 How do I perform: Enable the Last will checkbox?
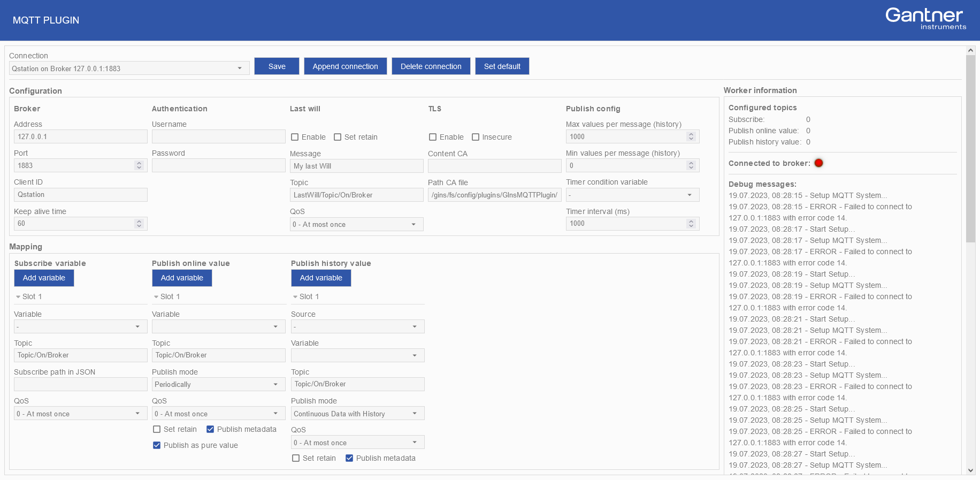coord(295,137)
